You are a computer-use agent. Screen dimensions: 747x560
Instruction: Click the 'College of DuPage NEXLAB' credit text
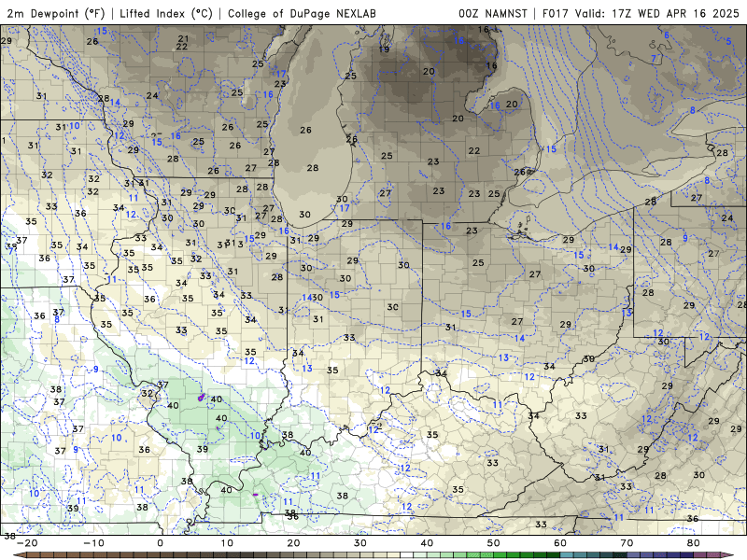click(x=302, y=13)
